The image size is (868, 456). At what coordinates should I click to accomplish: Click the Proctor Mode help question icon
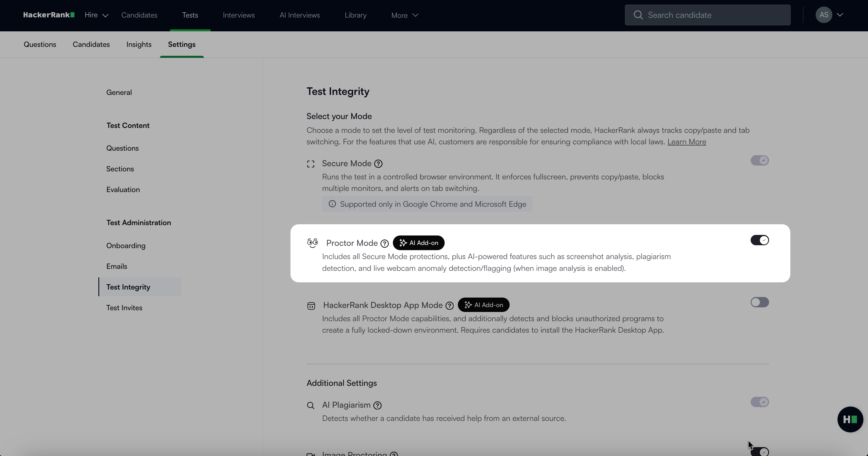pos(385,244)
